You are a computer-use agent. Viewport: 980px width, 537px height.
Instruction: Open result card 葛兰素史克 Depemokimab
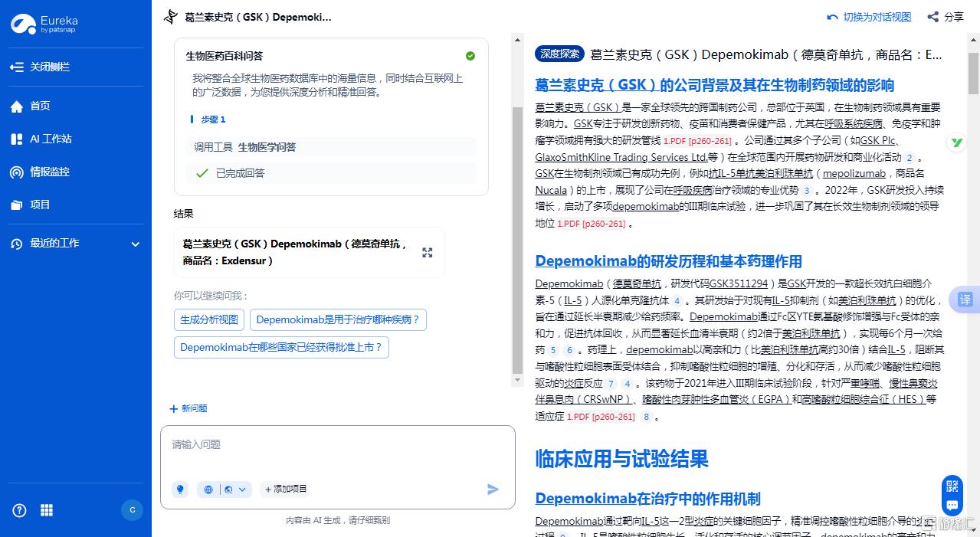310,252
